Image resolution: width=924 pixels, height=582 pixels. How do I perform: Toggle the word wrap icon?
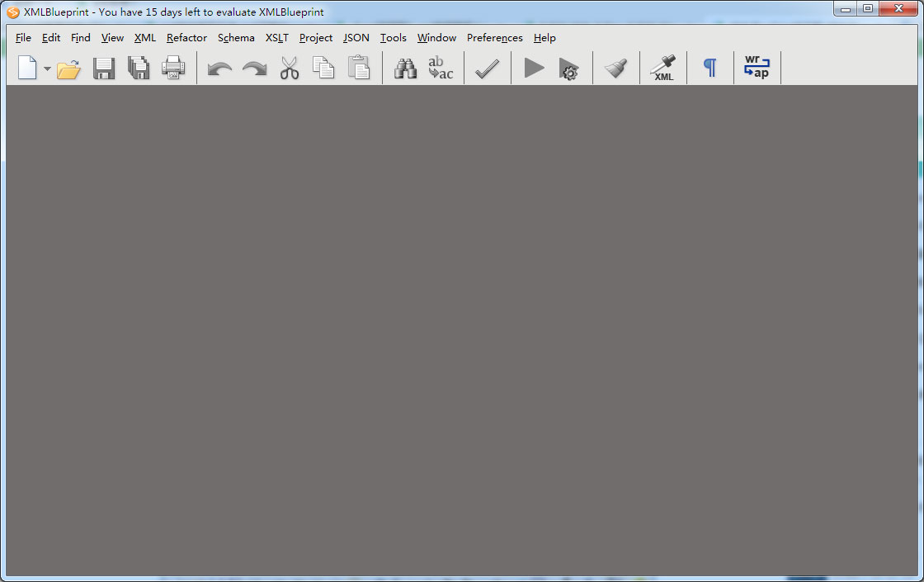tap(757, 67)
